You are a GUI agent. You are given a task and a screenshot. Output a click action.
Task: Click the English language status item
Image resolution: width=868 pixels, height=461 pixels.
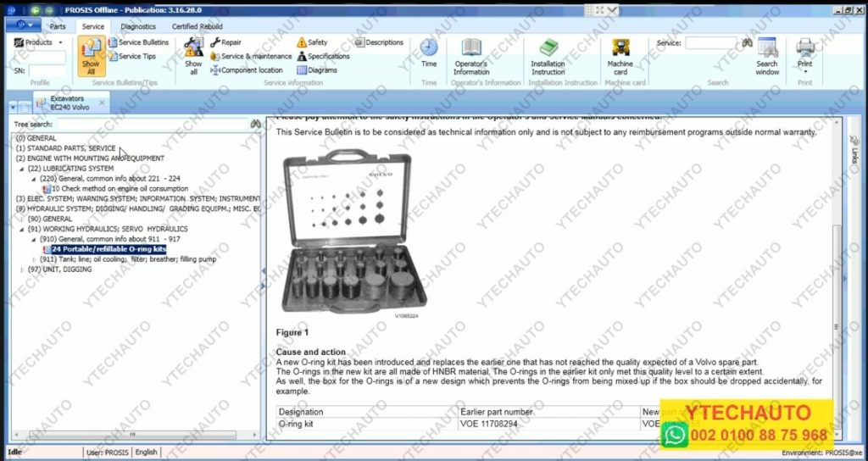tap(146, 453)
